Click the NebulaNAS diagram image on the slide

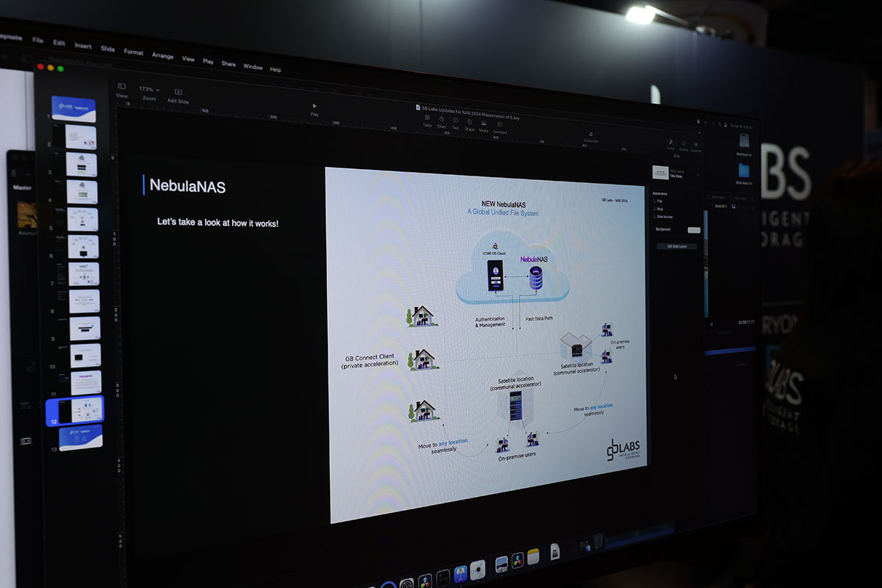(486, 344)
